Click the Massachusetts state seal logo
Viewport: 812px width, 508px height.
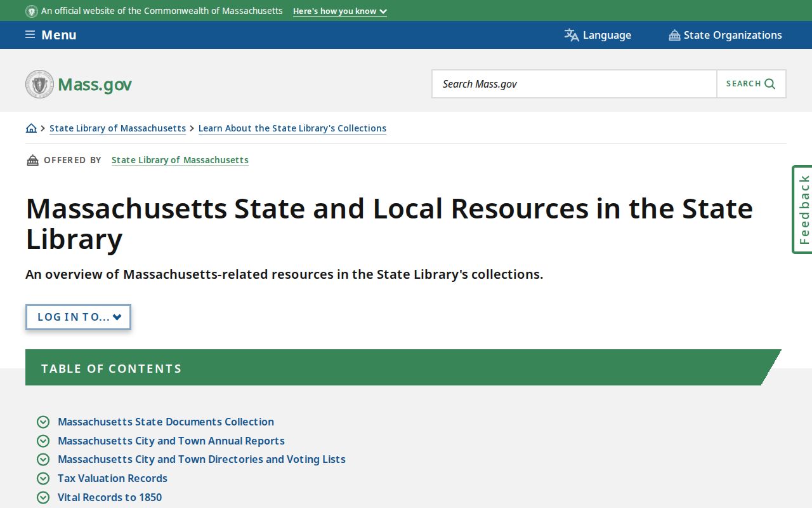pyautogui.click(x=39, y=84)
